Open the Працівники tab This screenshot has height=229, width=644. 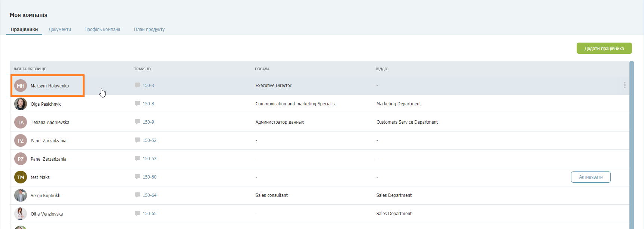click(x=24, y=30)
